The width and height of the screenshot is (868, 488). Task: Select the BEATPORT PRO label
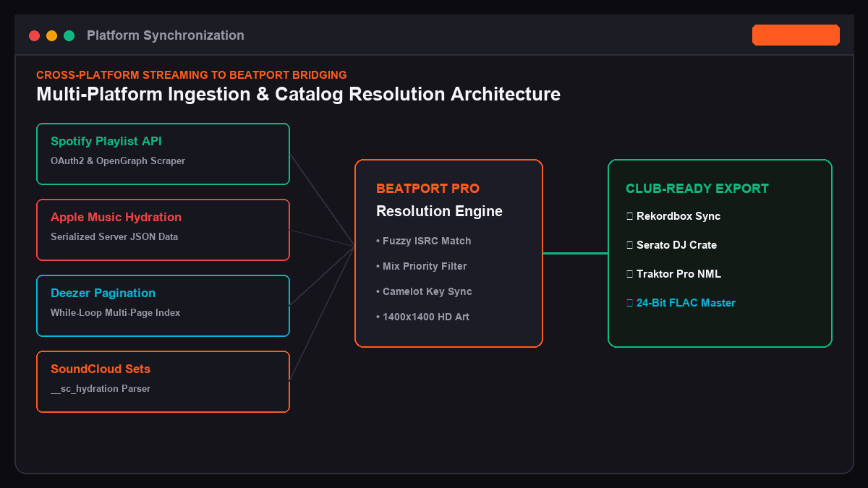point(427,189)
